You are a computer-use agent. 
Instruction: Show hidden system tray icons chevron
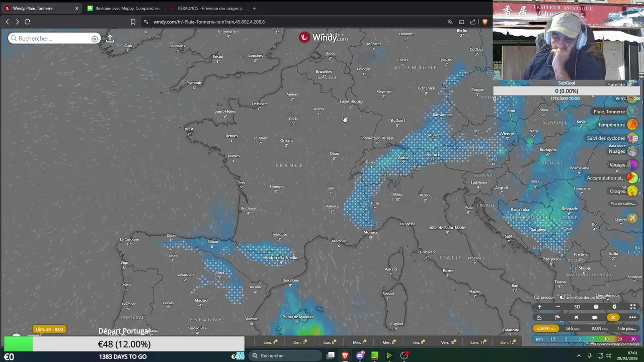(x=579, y=355)
